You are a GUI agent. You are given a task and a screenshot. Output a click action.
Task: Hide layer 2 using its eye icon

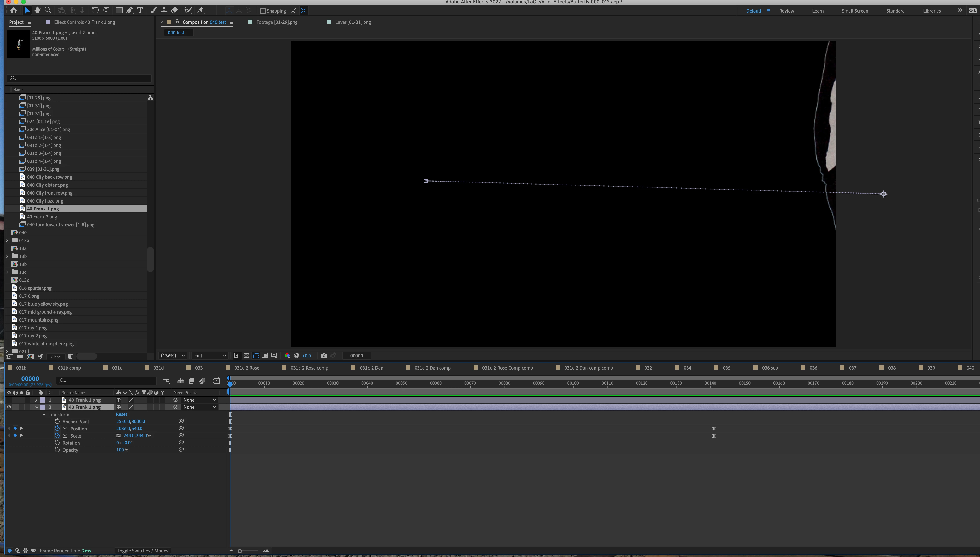click(9, 407)
